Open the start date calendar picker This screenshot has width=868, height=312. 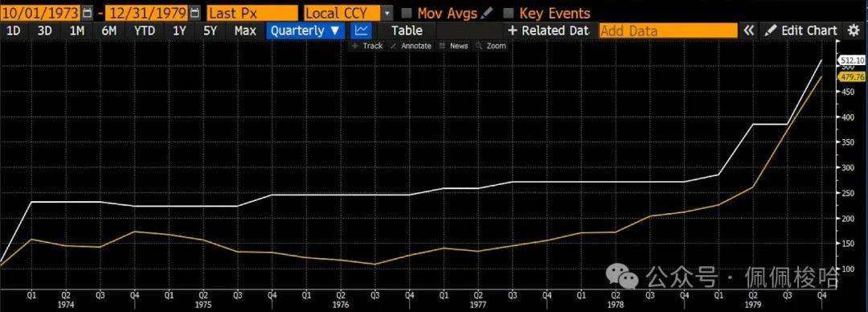(88, 13)
